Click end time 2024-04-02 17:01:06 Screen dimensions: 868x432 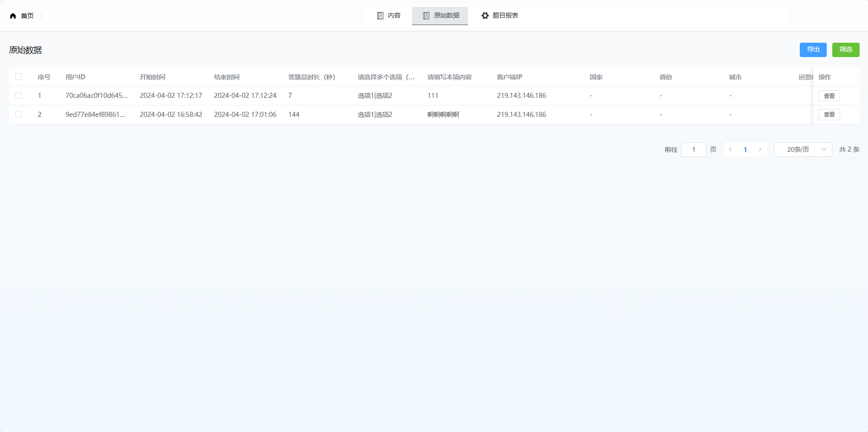pos(245,115)
